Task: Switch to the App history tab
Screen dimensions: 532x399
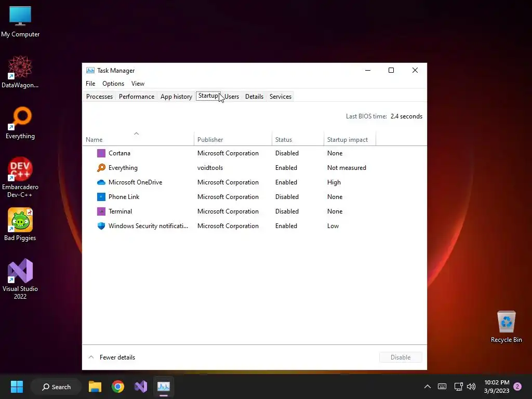Action: tap(176, 97)
